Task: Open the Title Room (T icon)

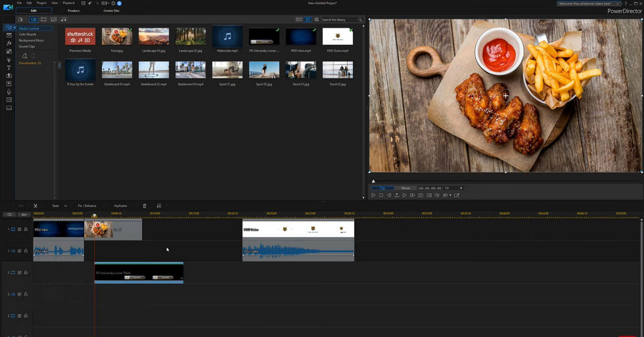Action: pyautogui.click(x=9, y=68)
